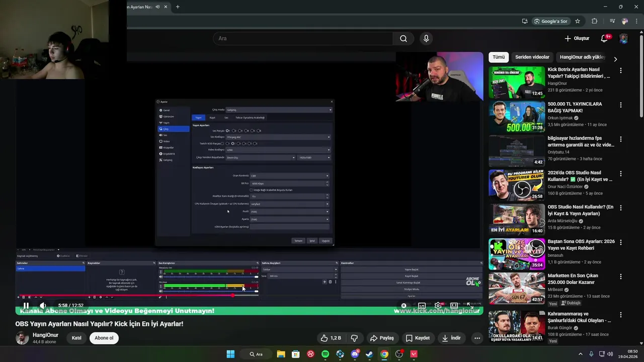Open options for bilgisayar hızlandırma video
This screenshot has width=644, height=362.
click(620, 139)
